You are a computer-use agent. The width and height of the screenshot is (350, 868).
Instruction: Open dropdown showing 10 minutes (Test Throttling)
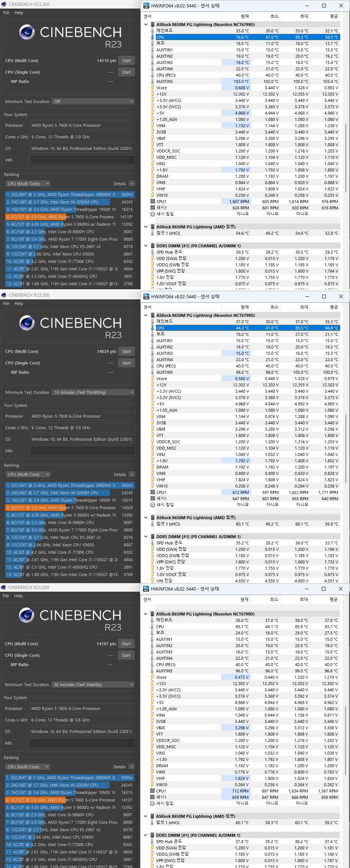pos(93,392)
